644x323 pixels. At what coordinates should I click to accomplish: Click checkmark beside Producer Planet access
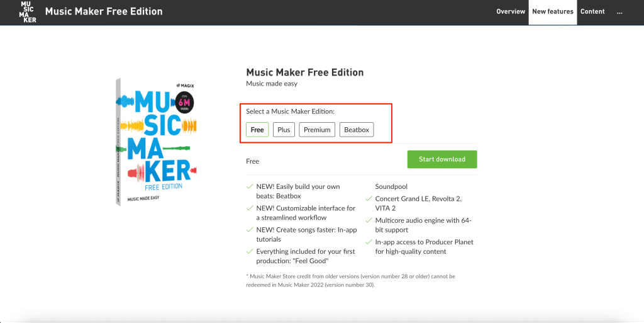369,242
